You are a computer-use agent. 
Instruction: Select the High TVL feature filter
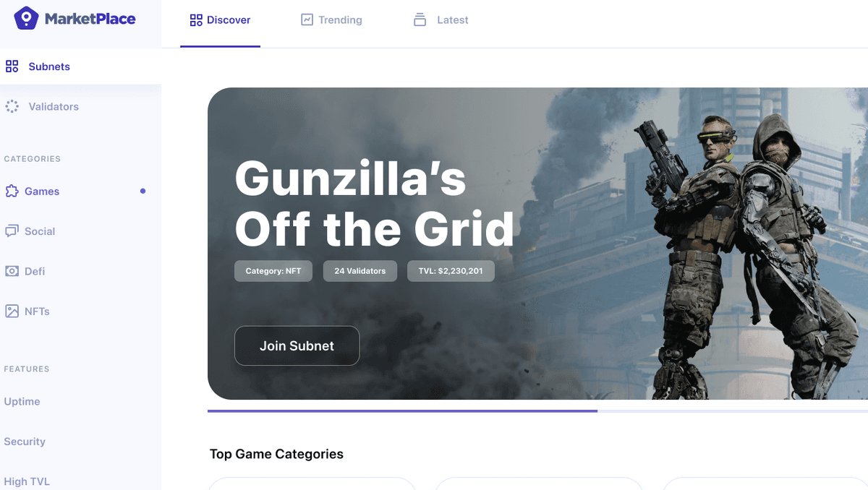coord(27,481)
